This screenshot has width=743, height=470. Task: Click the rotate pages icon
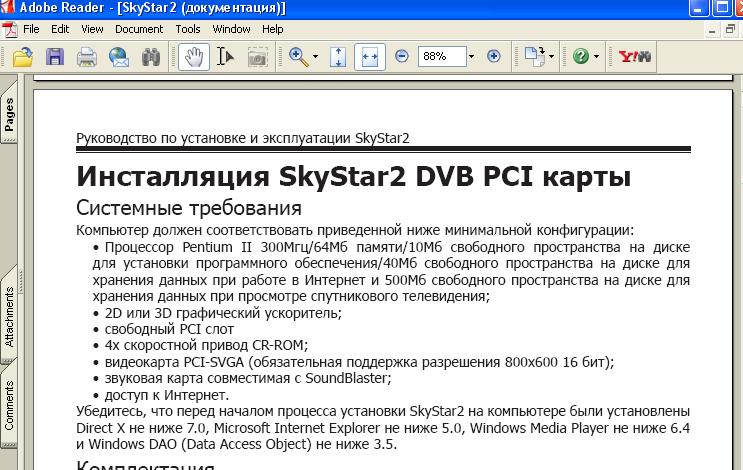pyautogui.click(x=535, y=56)
